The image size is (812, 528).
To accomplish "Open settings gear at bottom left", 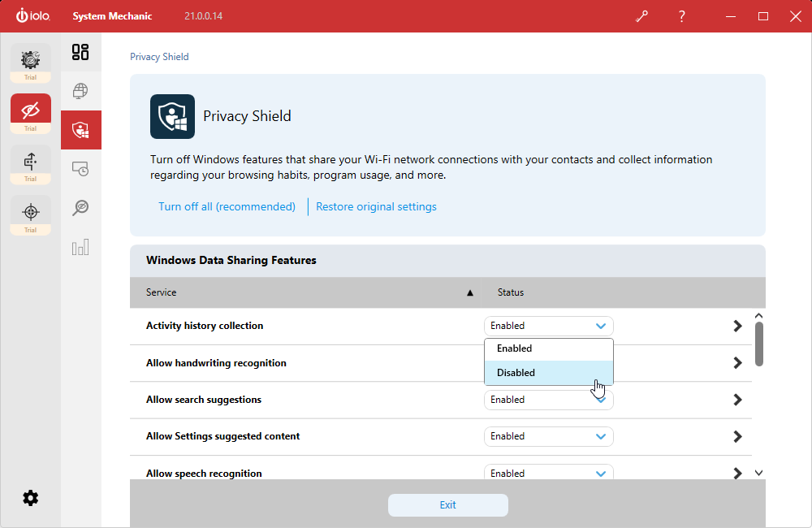I will coord(31,498).
